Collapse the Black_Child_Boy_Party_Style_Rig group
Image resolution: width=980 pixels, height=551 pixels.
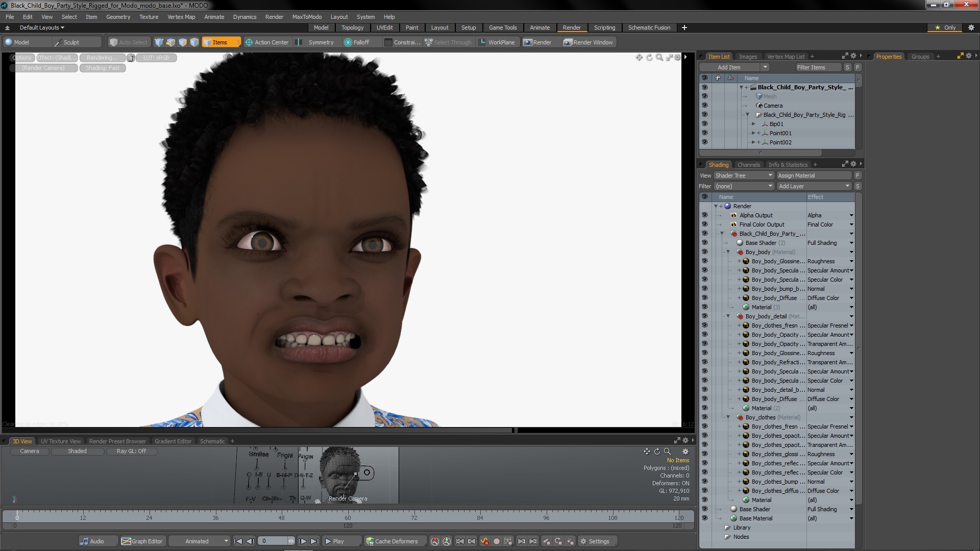pyautogui.click(x=748, y=115)
